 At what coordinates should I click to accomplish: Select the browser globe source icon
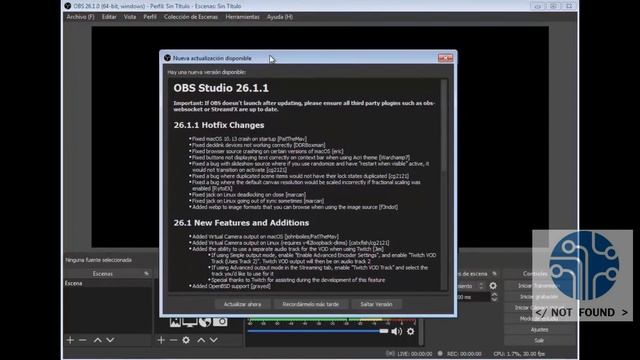(x=205, y=322)
